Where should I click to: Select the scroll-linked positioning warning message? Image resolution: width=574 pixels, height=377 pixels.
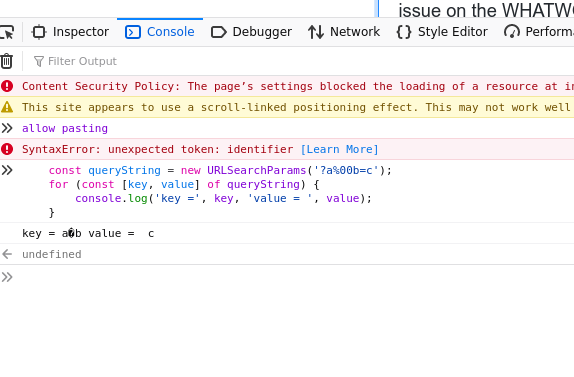pos(298,107)
